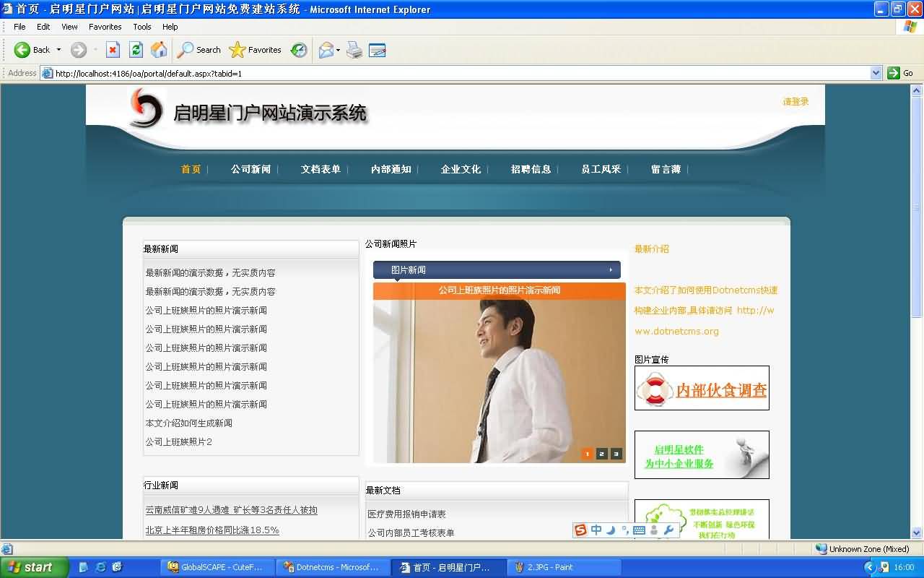The height and width of the screenshot is (578, 924).
Task: Open the View menu
Action: tap(69, 27)
